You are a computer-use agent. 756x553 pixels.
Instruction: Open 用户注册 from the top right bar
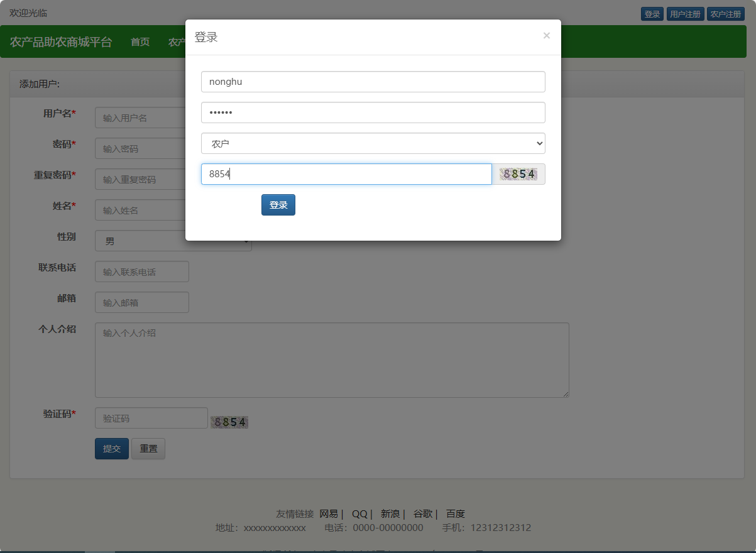point(685,13)
